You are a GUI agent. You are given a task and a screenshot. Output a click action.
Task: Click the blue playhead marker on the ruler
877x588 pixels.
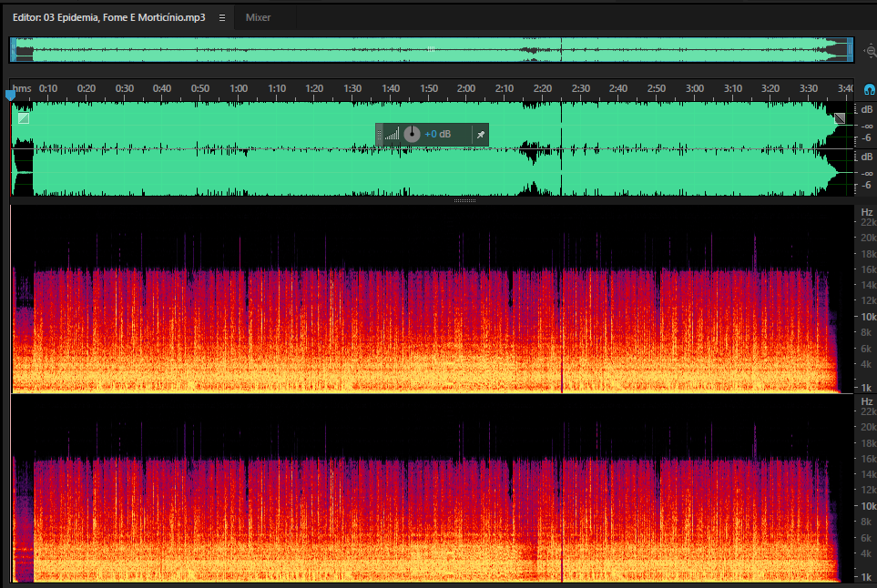tap(10, 95)
